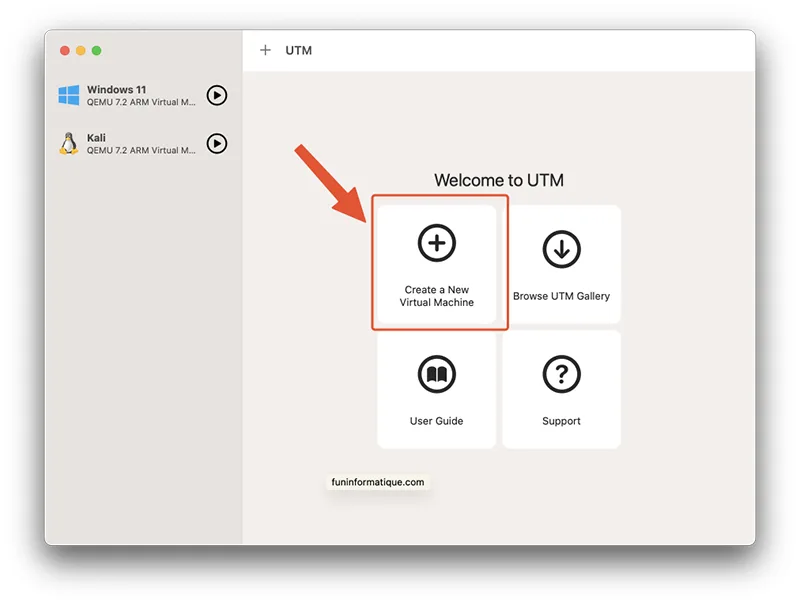Minimize the UTM window with the yellow button
800x604 pixels.
click(81, 50)
